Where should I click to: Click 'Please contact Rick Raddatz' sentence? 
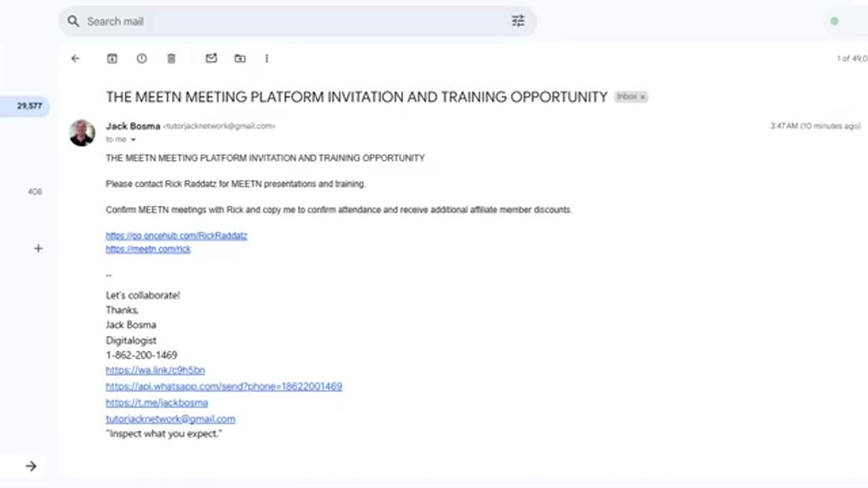click(235, 184)
